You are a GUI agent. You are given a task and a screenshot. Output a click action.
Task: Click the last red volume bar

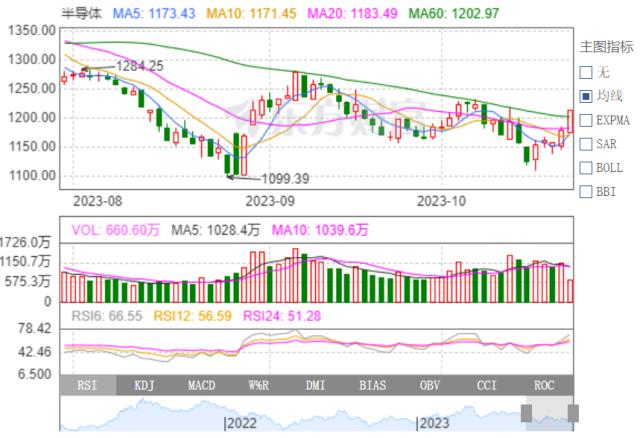coord(571,291)
